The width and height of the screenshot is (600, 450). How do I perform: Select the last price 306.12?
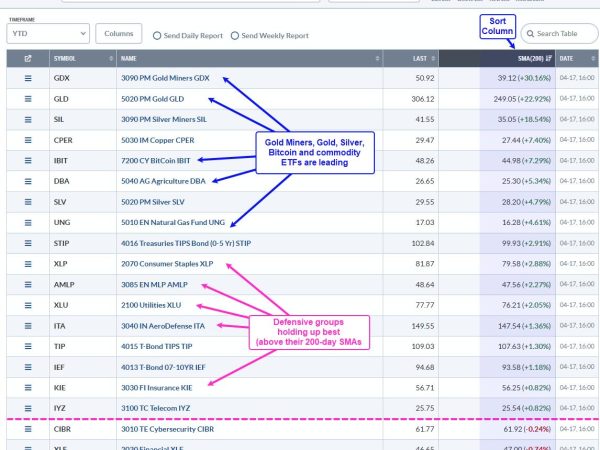[423, 99]
